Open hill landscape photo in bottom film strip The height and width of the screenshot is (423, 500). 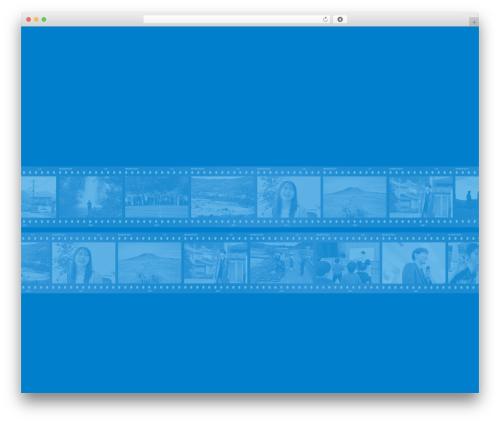(150, 263)
